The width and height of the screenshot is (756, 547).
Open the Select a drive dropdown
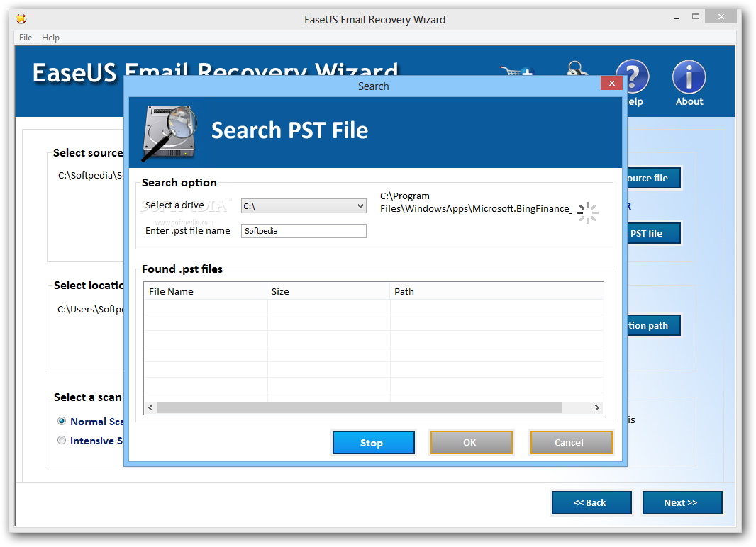coord(304,206)
